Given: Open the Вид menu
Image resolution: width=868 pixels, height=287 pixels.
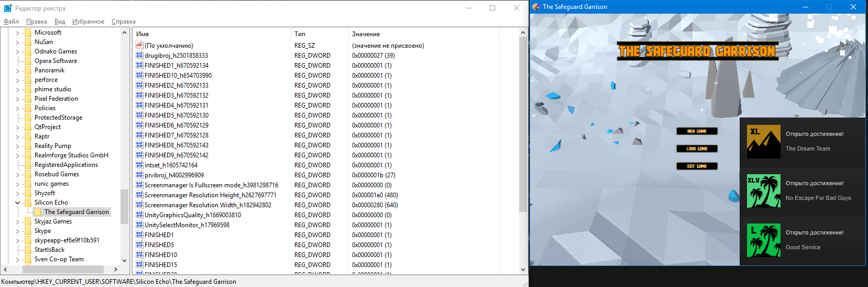Looking at the screenshot, I should click(60, 22).
